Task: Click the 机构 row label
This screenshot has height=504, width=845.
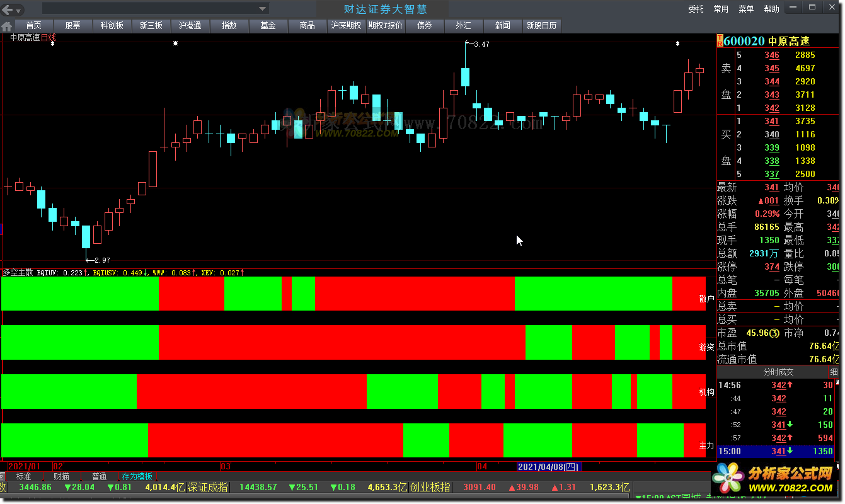Action: coord(706,392)
